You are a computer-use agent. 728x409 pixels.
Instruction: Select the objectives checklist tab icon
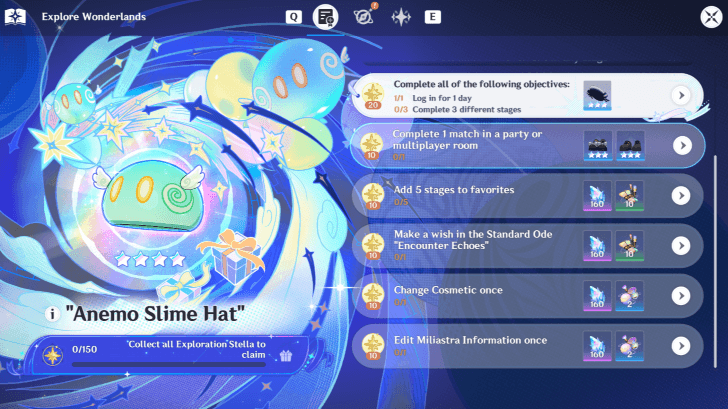[325, 17]
